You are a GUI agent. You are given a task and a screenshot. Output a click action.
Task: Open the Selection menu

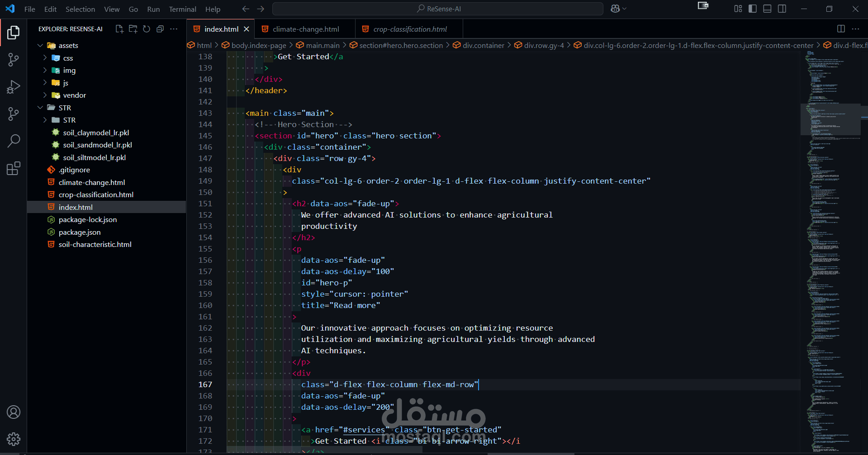tap(80, 9)
